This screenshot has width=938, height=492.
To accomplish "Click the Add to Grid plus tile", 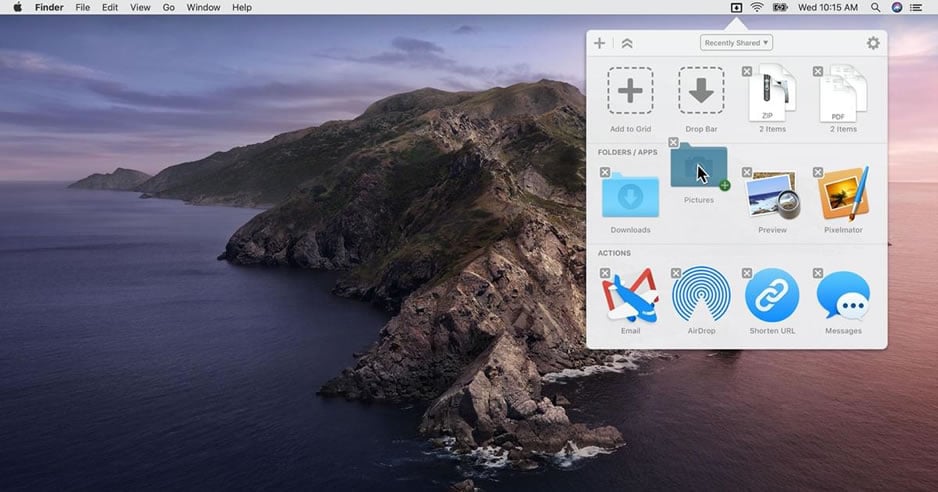I will 630,90.
